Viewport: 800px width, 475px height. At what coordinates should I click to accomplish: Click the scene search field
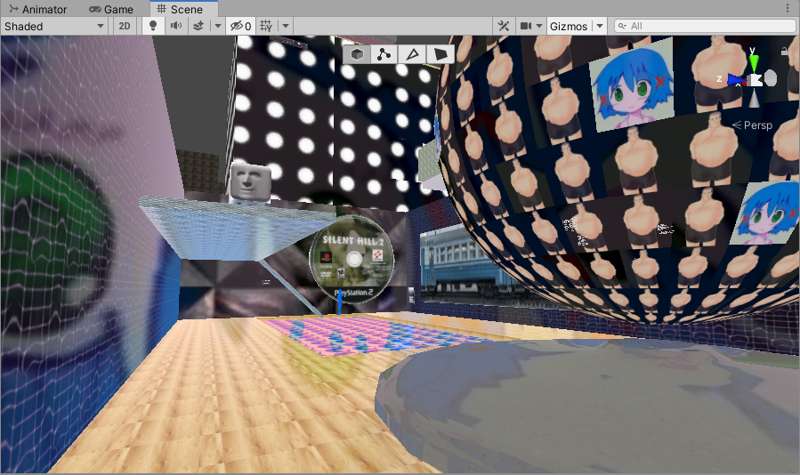tap(705, 26)
